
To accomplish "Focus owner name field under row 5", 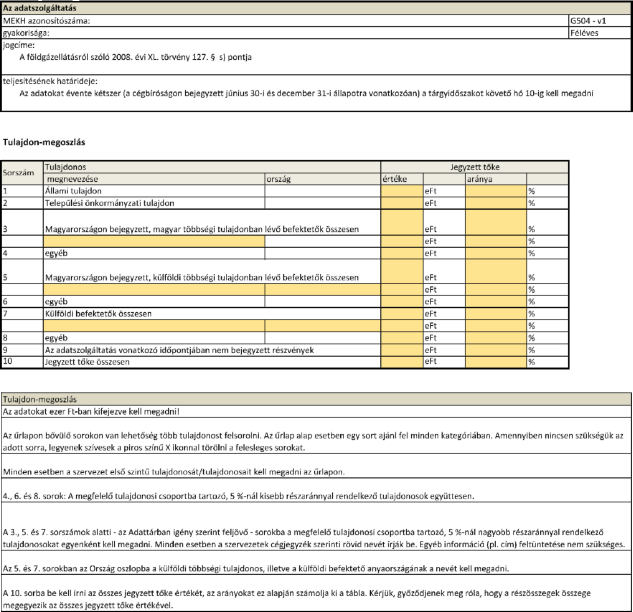I will coord(154,290).
